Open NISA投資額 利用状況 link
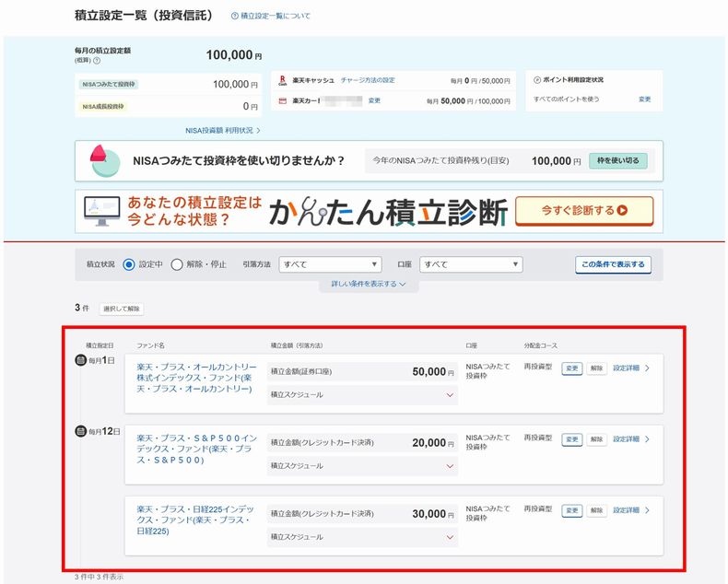728x584 pixels. click(x=223, y=131)
